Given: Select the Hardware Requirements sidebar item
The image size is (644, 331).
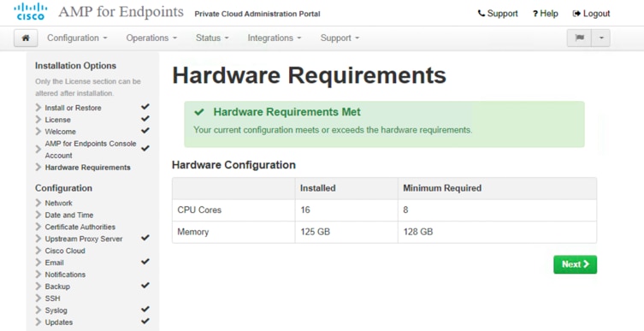Looking at the screenshot, I should tap(87, 168).
